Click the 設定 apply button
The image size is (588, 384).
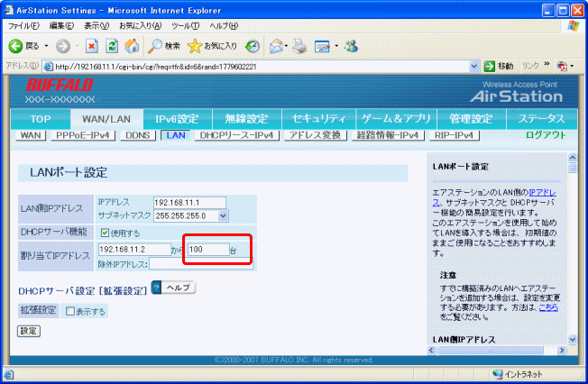coord(29,331)
